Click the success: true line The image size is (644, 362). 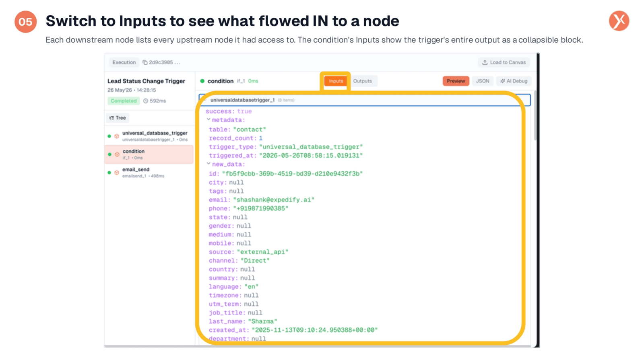[229, 111]
